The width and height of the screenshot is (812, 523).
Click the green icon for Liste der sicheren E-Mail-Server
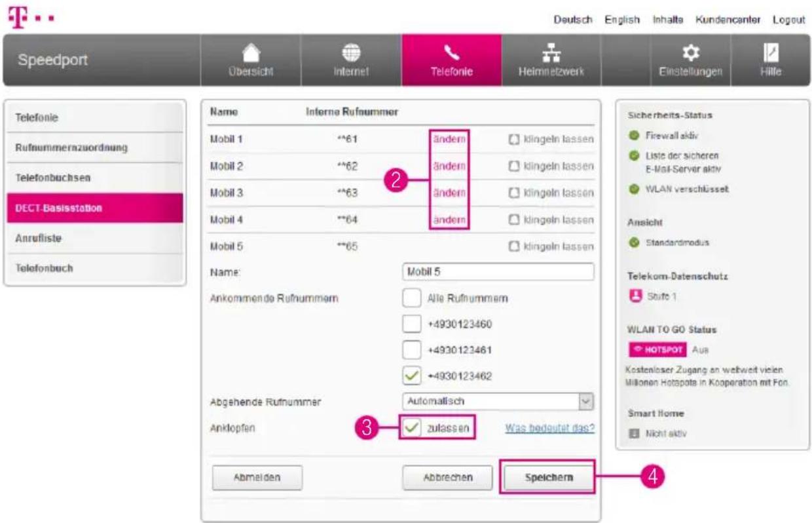tap(633, 157)
